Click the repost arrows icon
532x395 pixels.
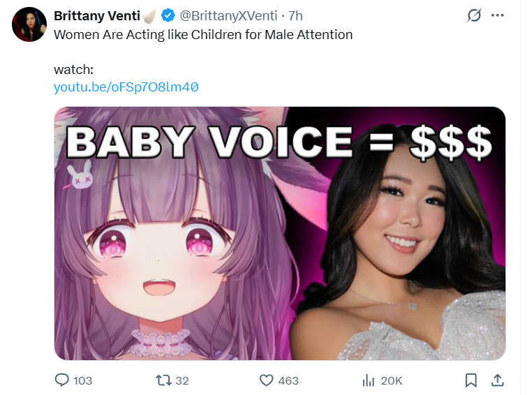pos(163,380)
